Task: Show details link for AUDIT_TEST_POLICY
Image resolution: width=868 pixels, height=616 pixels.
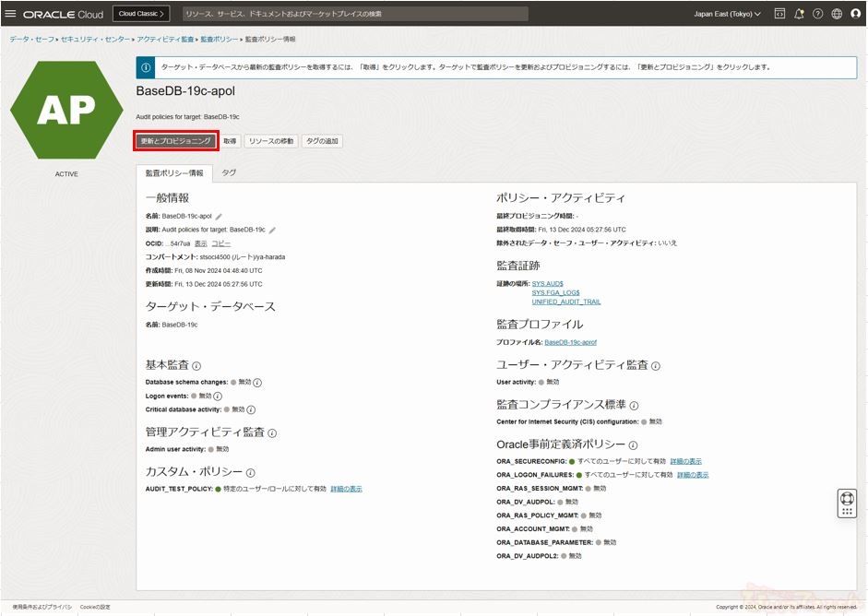Action: click(x=347, y=490)
